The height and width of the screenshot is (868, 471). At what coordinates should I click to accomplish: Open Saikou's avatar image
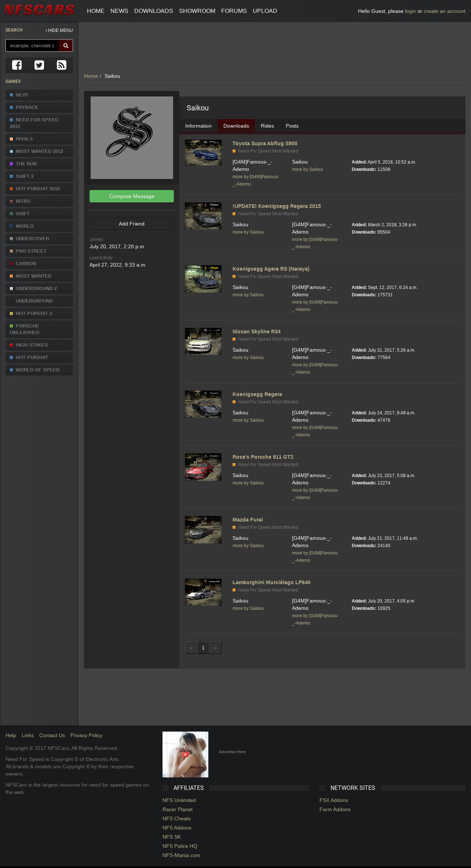coord(132,138)
